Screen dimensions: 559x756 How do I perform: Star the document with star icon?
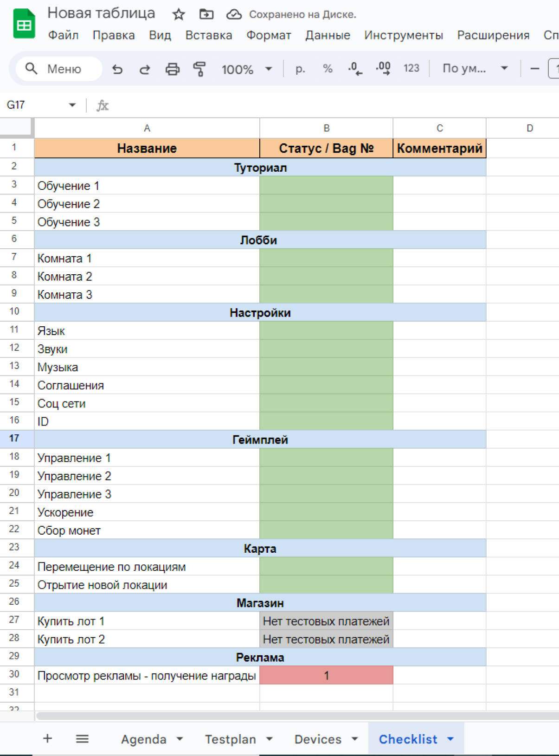click(x=179, y=14)
